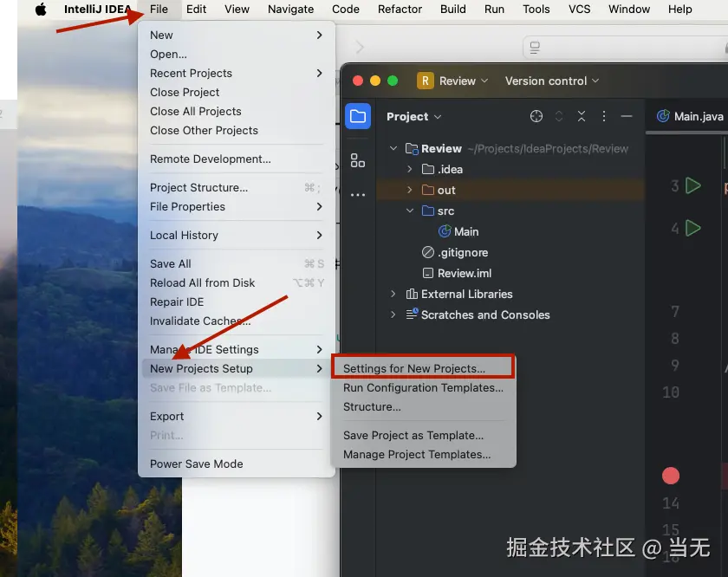
Task: Choose Run Configuration Templates...
Action: [423, 387]
